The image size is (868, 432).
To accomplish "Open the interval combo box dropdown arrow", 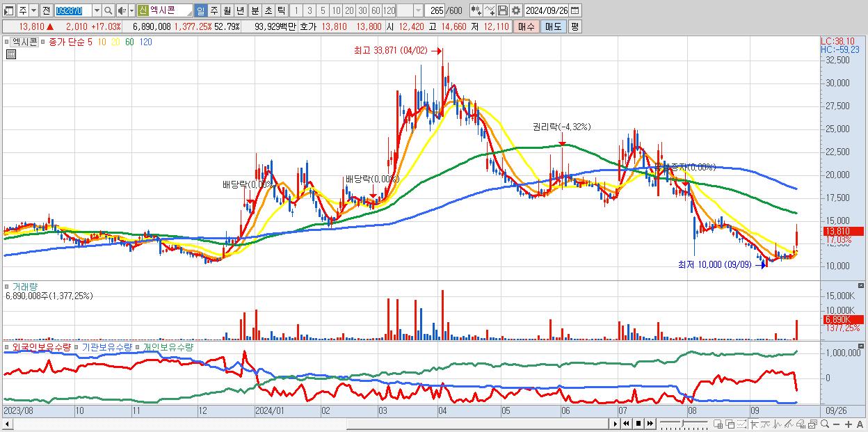I will coord(419,10).
